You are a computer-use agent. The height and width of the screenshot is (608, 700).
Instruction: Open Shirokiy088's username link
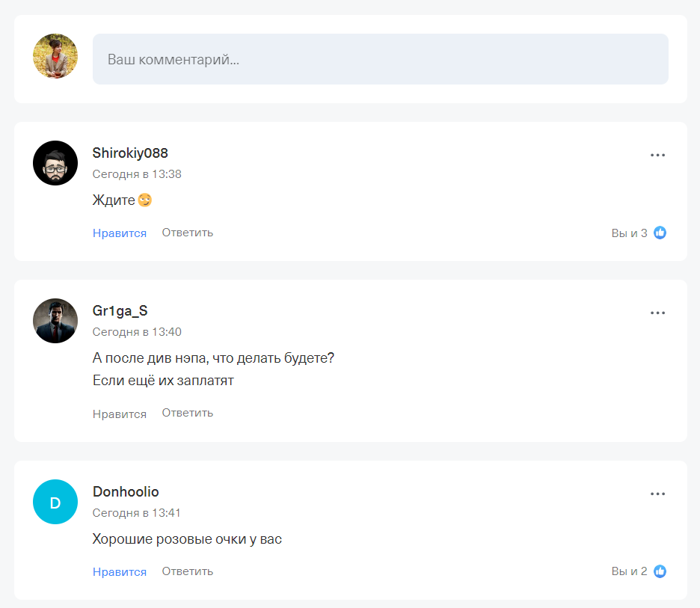[129, 153]
